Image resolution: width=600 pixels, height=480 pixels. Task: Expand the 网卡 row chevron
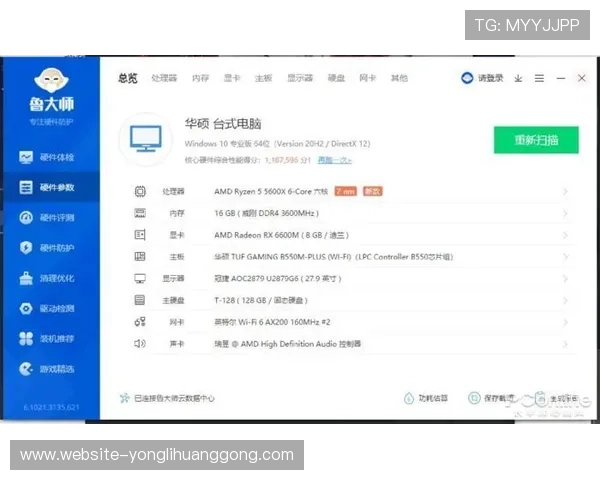pyautogui.click(x=565, y=322)
